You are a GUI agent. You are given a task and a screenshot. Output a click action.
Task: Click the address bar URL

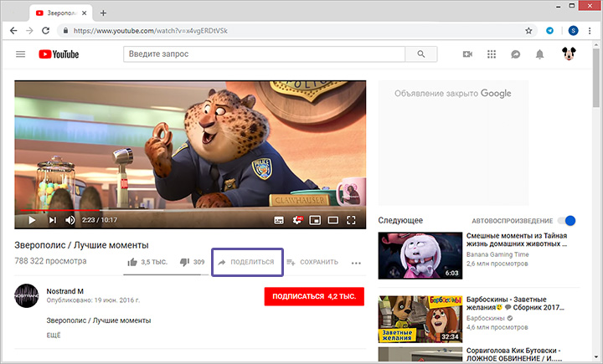point(151,31)
